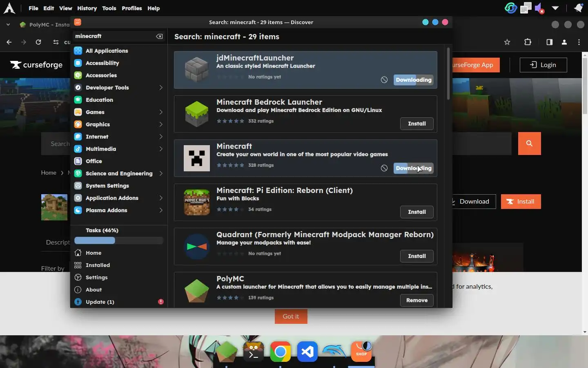Open the Science and Engineering category
The height and width of the screenshot is (368, 588).
pos(118,173)
